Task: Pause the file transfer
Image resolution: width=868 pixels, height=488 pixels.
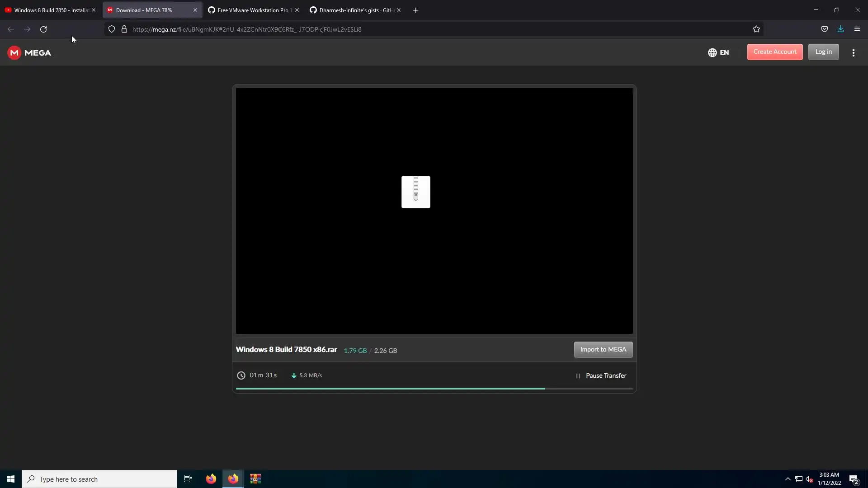Action: pos(601,375)
